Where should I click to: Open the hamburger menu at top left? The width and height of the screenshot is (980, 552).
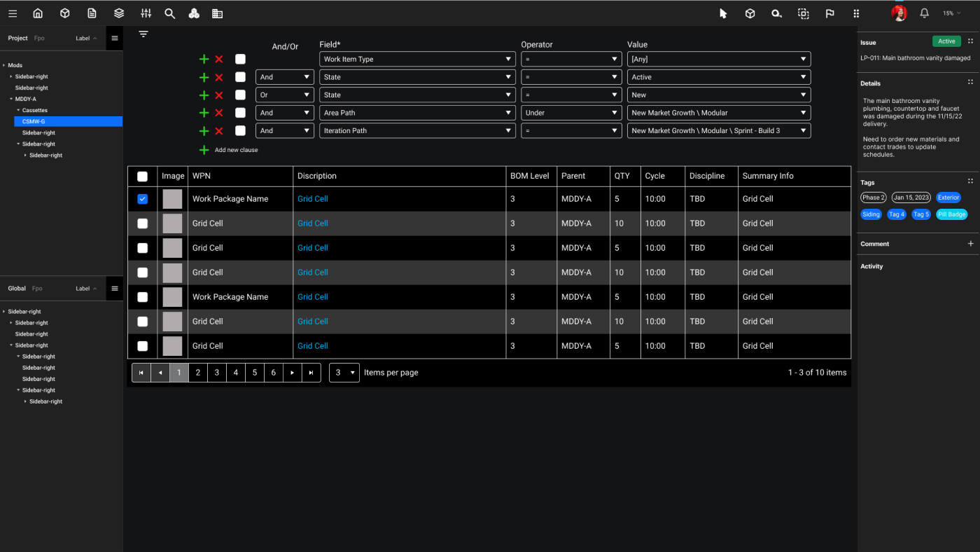(13, 13)
